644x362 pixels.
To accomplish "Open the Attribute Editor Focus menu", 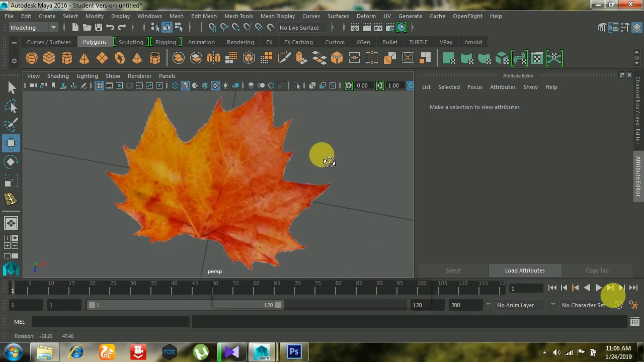I will coord(474,87).
